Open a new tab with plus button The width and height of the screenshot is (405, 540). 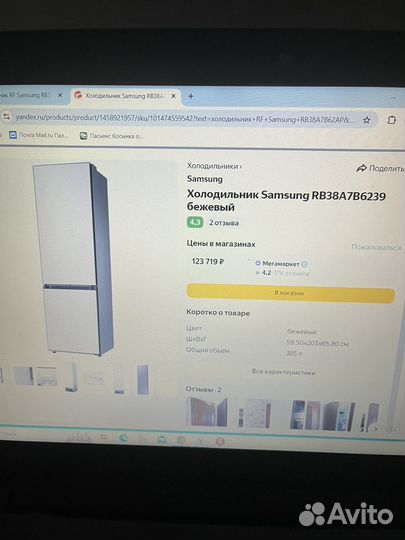coord(190,96)
